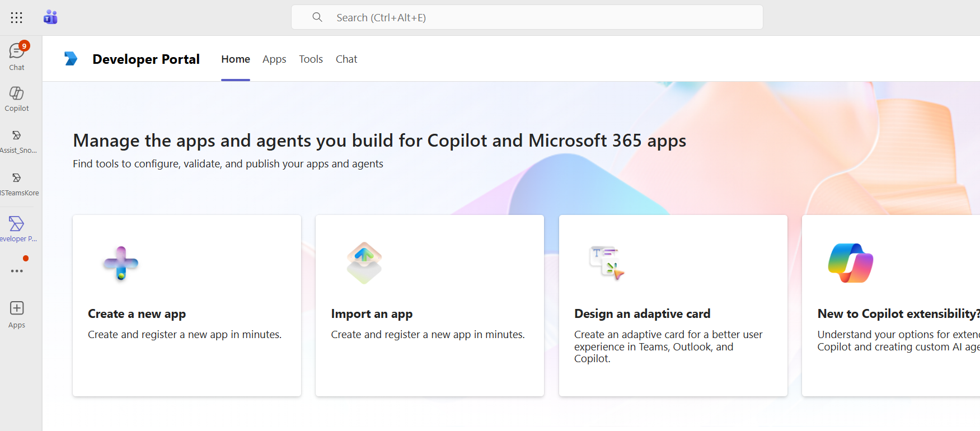Open the Import an app card

(x=430, y=306)
